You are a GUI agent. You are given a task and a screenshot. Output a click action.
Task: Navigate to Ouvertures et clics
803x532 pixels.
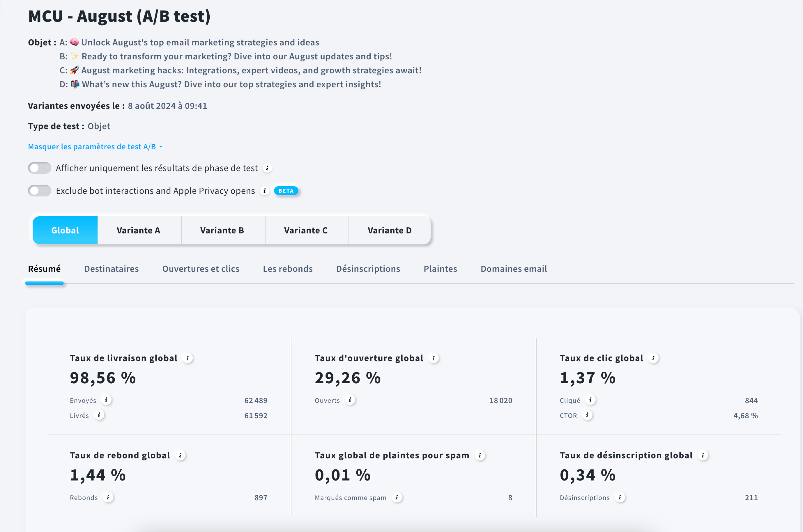tap(201, 269)
